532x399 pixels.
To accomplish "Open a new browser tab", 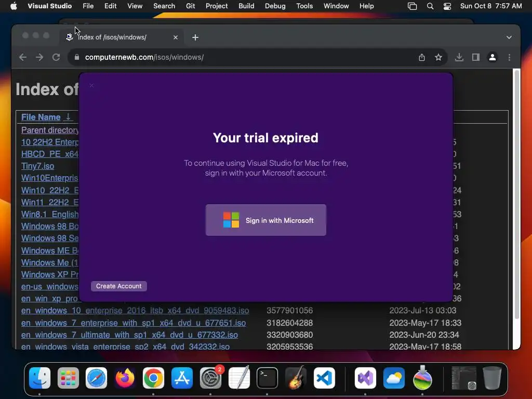I will [195, 37].
